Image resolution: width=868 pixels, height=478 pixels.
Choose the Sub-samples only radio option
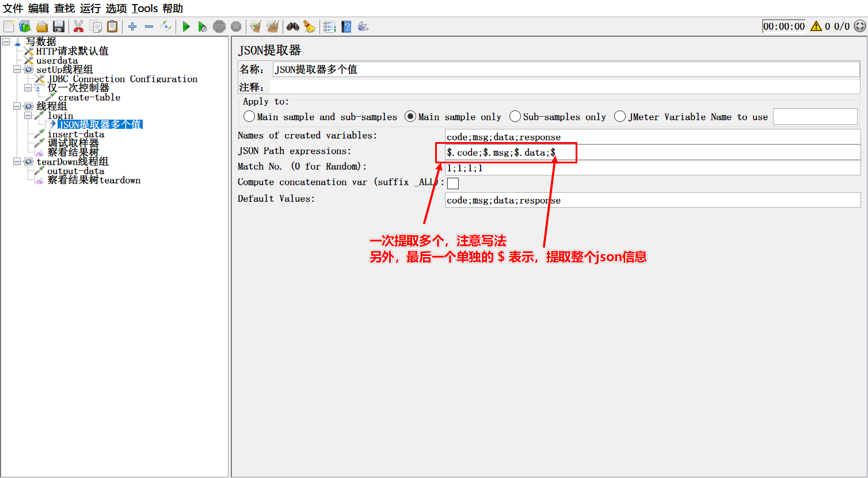coord(515,117)
